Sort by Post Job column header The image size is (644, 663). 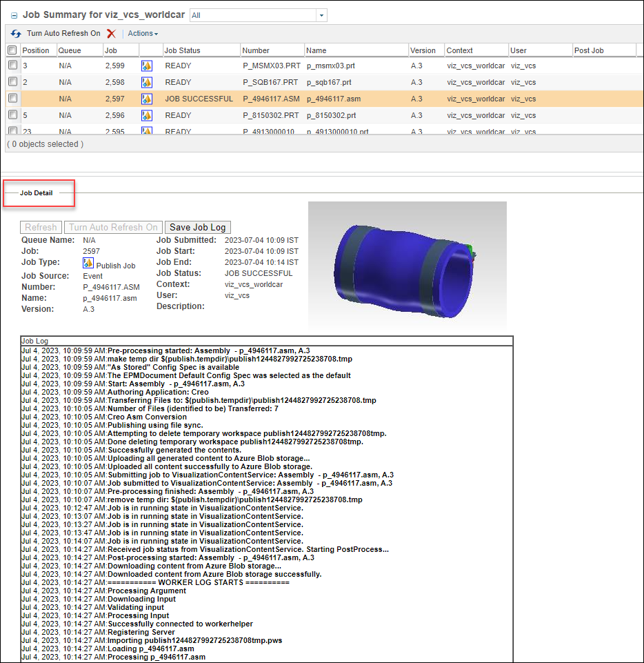point(589,50)
